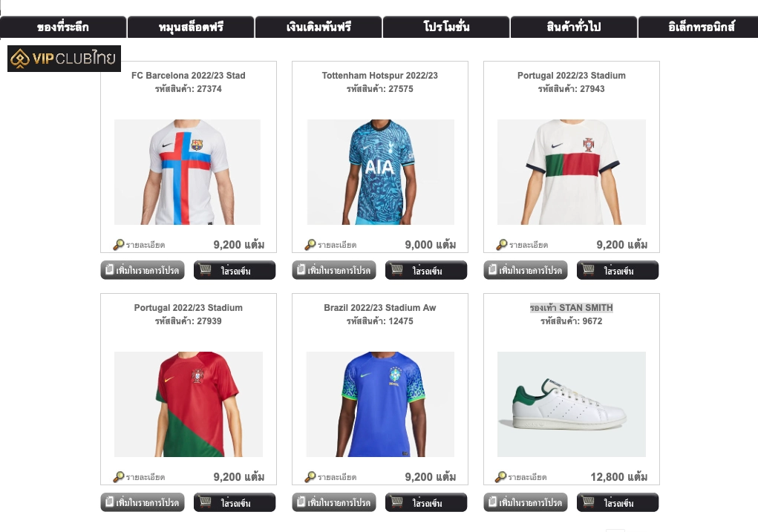Click magnifier details icon under Tottenham Hotspur jersey
This screenshot has height=532, width=758.
310,245
